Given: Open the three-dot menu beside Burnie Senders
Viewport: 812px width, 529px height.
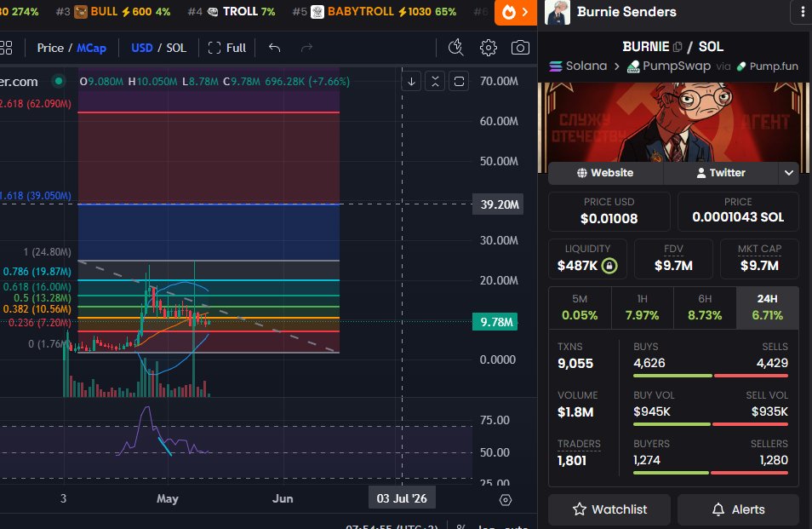Looking at the screenshot, I should (802, 12).
